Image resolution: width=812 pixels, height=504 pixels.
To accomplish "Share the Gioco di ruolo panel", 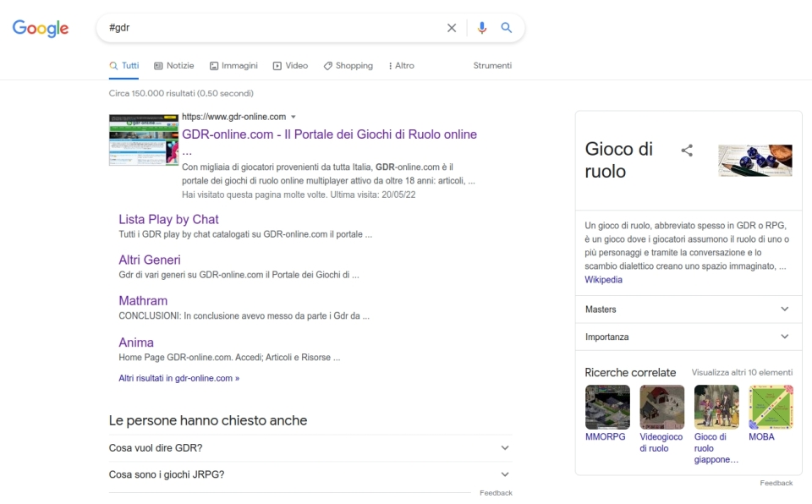I will coord(687,151).
